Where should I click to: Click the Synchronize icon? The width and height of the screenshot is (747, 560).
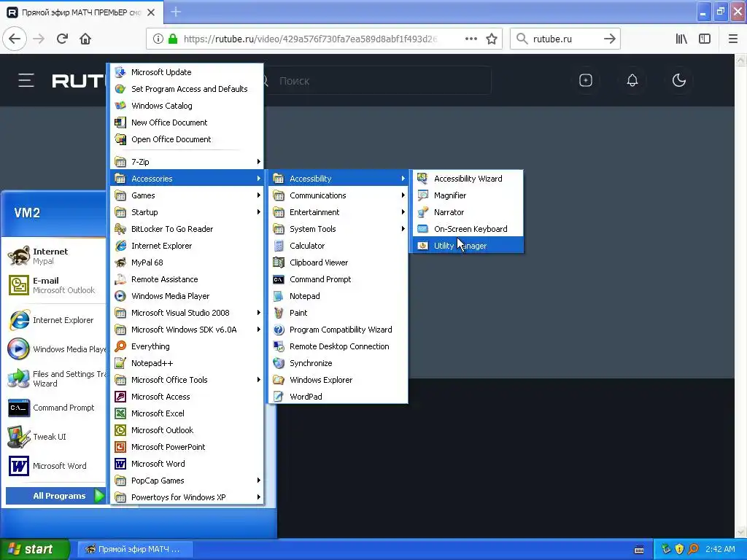(x=279, y=363)
